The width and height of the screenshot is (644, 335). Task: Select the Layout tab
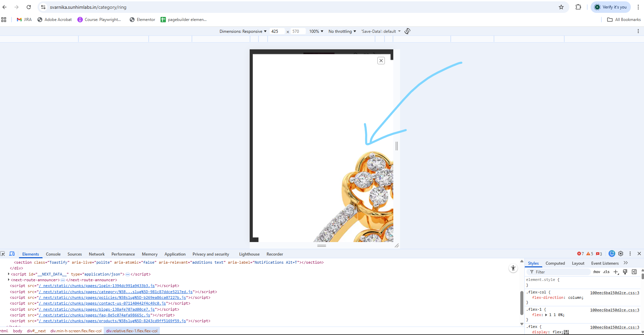click(578, 263)
